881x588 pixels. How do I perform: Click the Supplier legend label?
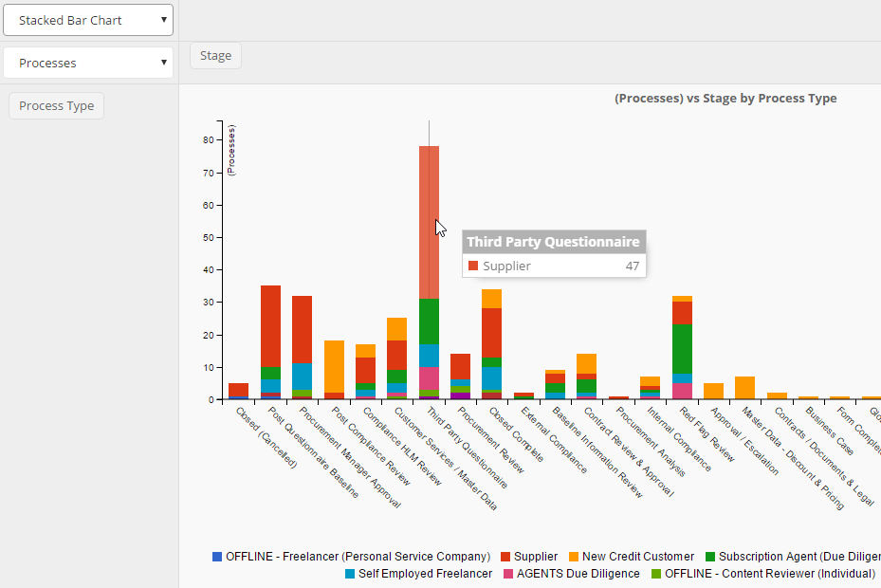(536, 557)
